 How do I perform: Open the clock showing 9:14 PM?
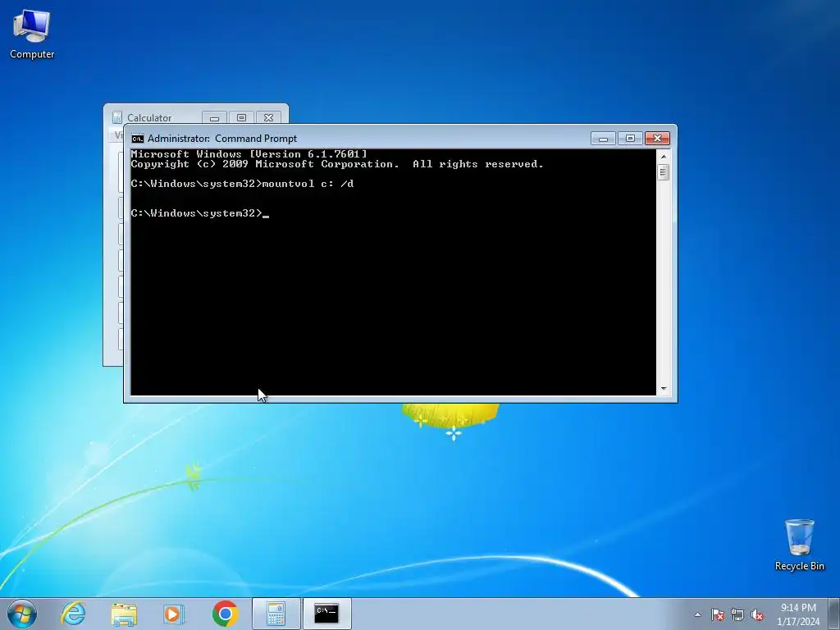[798, 614]
